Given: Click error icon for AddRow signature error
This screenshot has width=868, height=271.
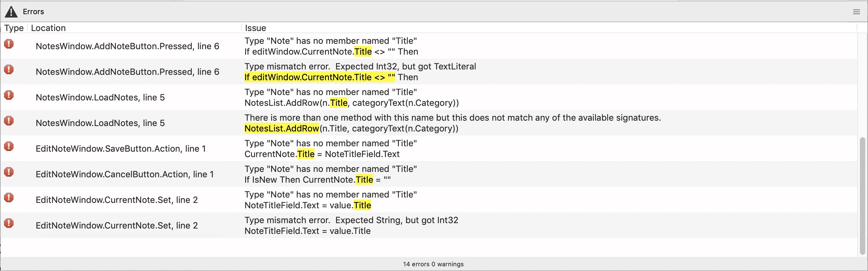Looking at the screenshot, I should click(x=9, y=121).
